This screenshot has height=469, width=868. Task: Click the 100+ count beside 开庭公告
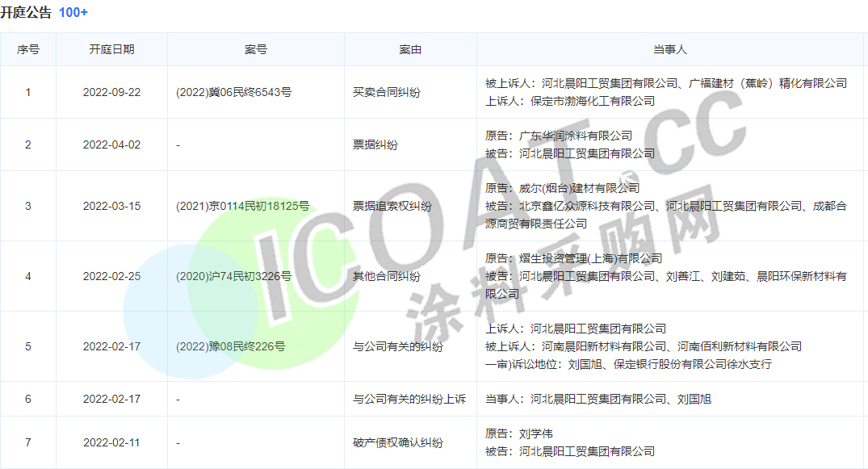(73, 12)
